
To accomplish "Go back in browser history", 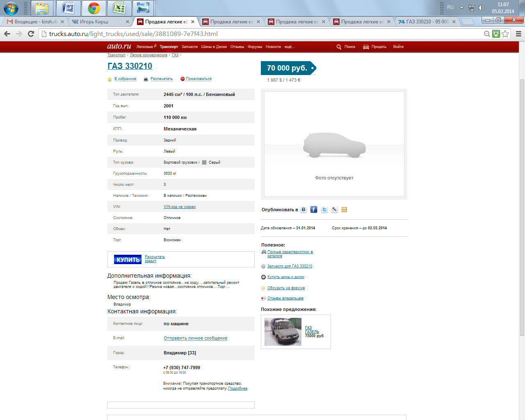I will pos(7,34).
